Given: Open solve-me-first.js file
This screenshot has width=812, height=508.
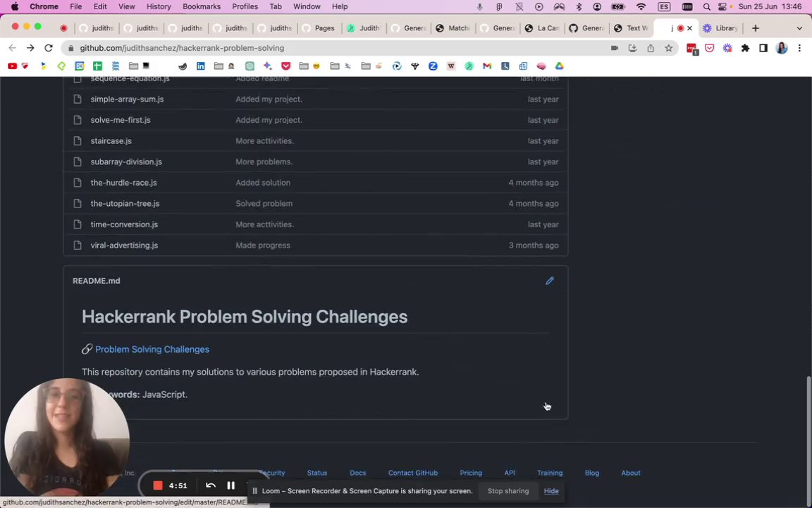Looking at the screenshot, I should [x=121, y=120].
